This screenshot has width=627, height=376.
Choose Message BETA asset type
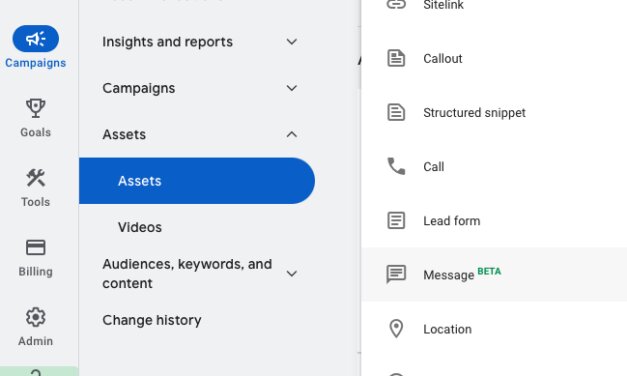494,274
